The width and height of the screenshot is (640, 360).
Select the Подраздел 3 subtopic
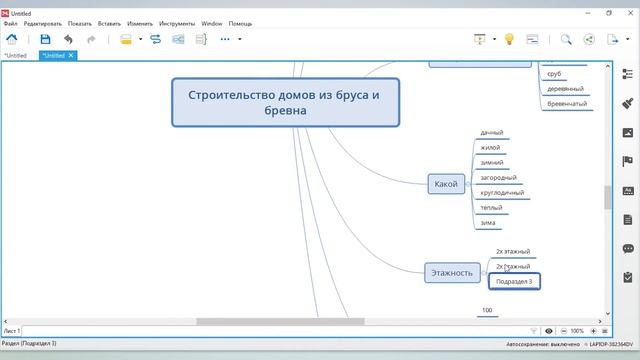514,281
